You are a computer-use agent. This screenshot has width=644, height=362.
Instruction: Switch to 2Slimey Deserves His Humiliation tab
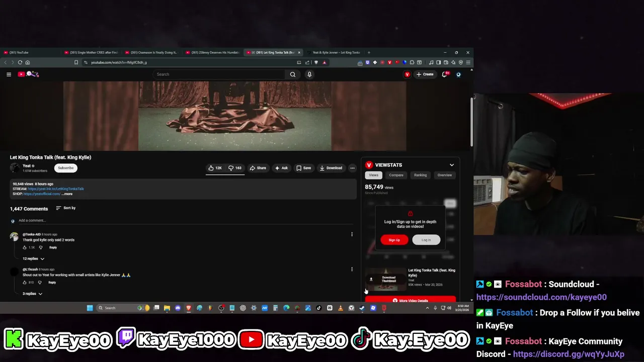[x=212, y=52]
